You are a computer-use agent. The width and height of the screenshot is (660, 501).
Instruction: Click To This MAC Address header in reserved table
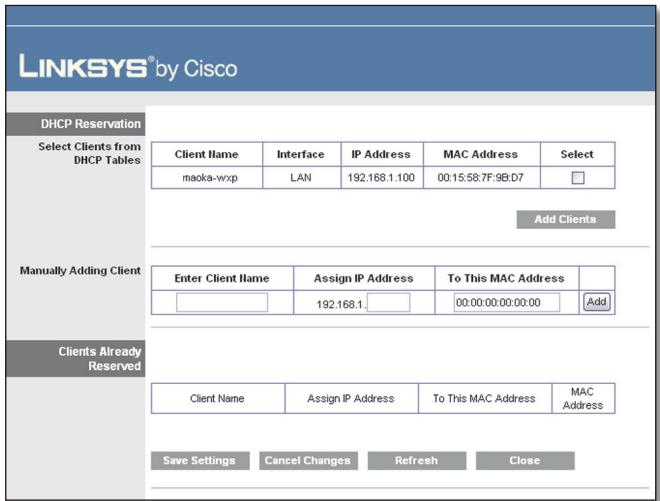484,398
